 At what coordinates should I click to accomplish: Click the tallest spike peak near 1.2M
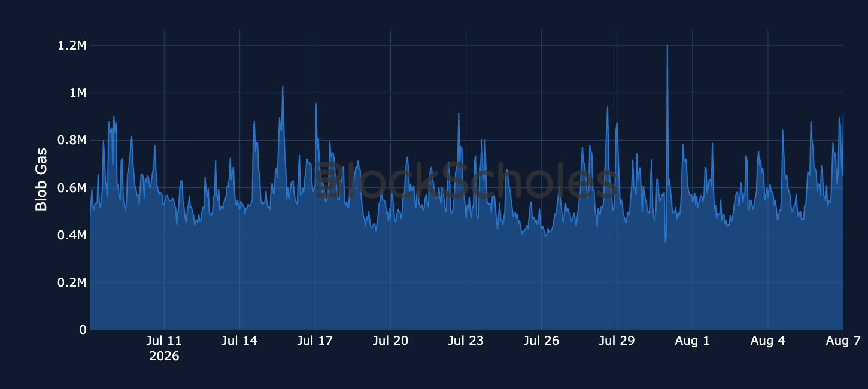point(667,46)
